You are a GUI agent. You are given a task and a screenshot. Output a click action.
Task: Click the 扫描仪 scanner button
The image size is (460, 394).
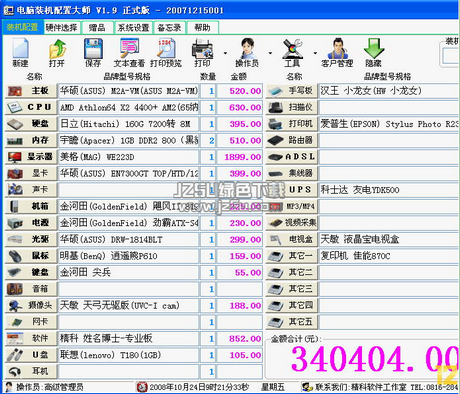click(292, 107)
